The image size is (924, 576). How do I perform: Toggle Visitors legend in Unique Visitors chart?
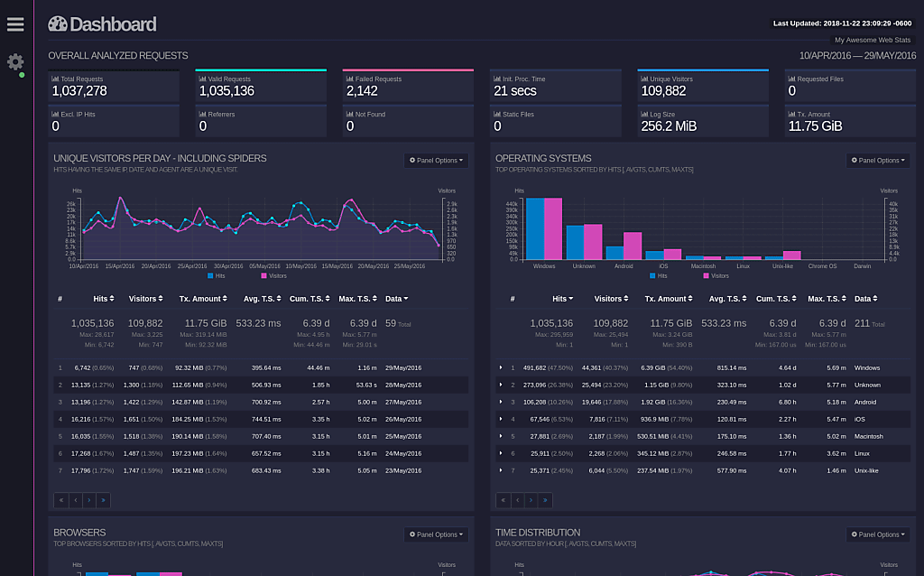point(273,276)
